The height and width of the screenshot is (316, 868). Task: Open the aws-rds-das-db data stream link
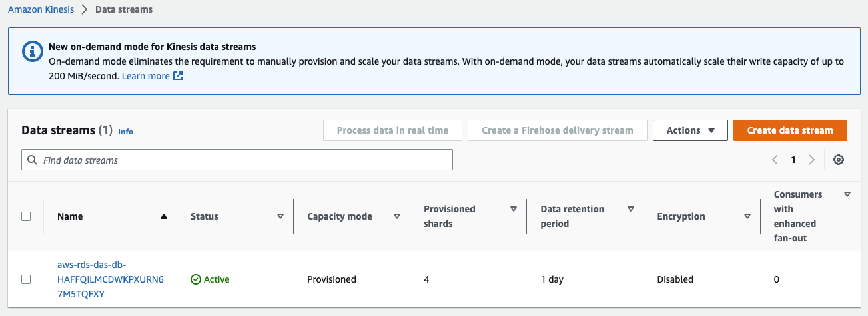(110, 279)
